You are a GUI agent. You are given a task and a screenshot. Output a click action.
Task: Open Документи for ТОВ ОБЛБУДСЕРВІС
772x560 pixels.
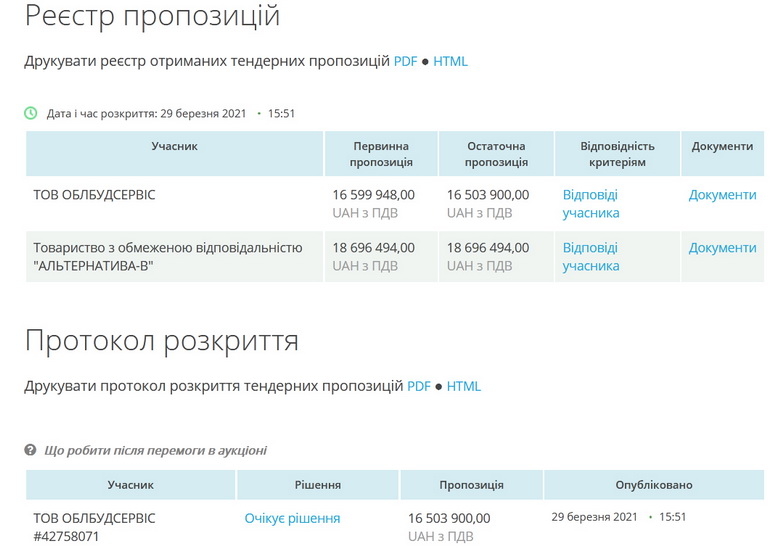coord(722,195)
